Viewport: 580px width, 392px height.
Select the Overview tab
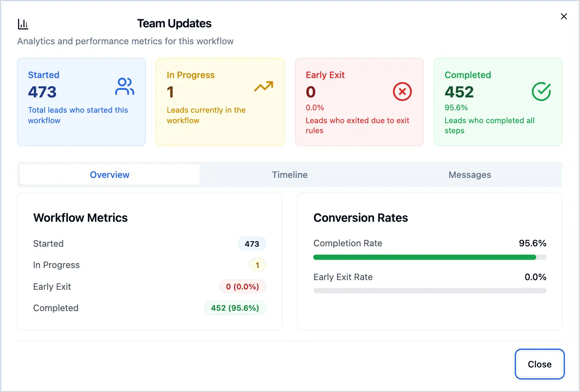[109, 175]
